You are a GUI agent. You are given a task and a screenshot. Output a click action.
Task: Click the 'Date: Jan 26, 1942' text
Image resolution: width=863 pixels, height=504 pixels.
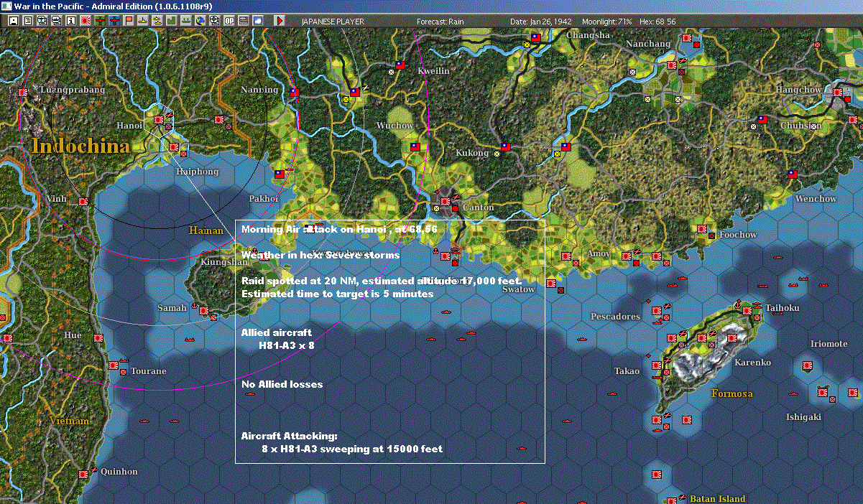coord(540,22)
